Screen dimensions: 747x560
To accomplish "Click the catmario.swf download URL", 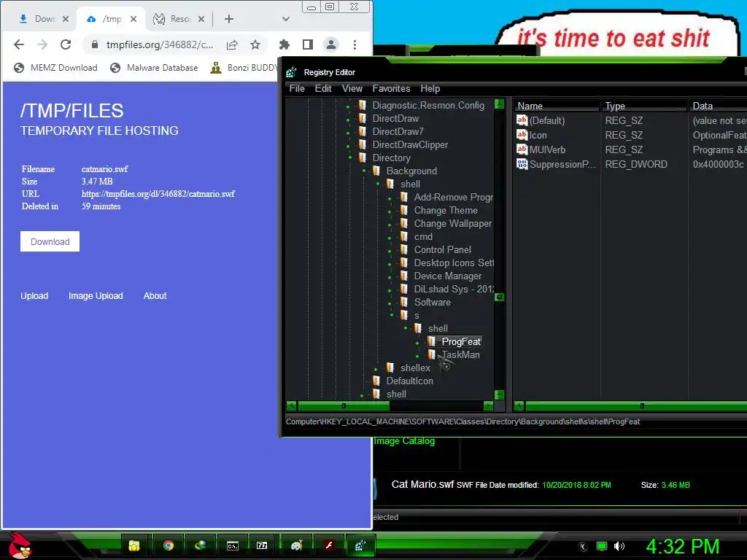I will tap(158, 194).
